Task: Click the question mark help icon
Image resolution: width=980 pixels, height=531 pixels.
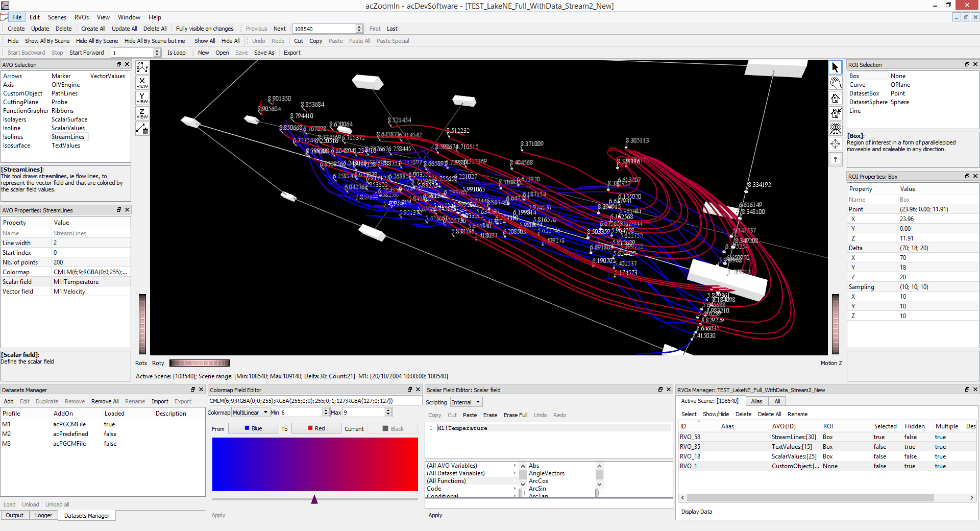Action: click(x=835, y=159)
